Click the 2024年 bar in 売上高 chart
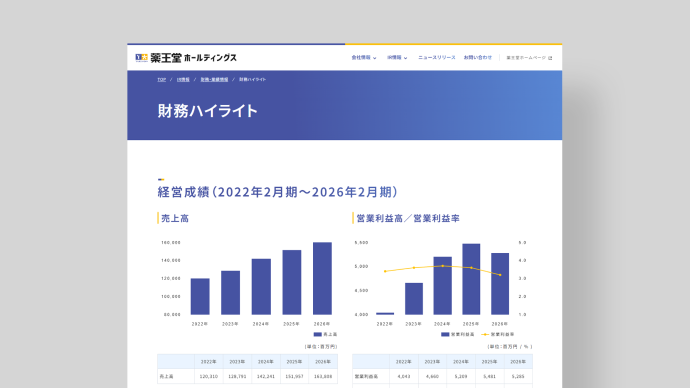The width and height of the screenshot is (690, 388). coord(261,287)
